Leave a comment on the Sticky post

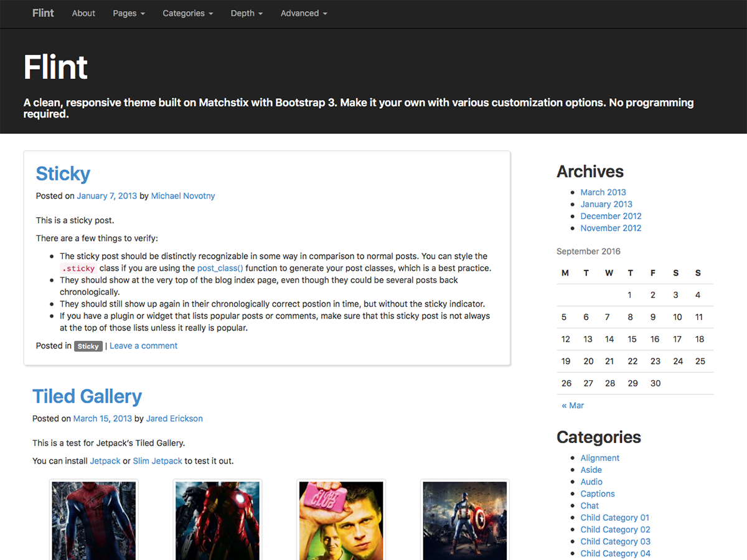point(143,345)
